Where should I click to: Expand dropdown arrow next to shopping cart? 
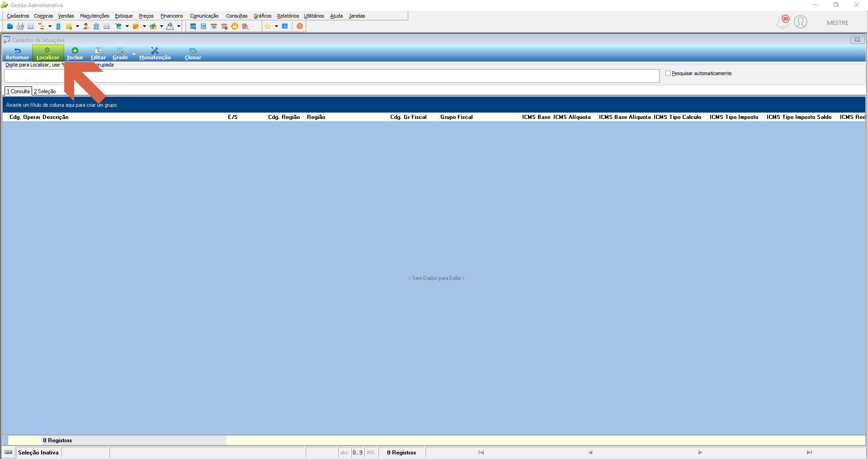pos(127,26)
